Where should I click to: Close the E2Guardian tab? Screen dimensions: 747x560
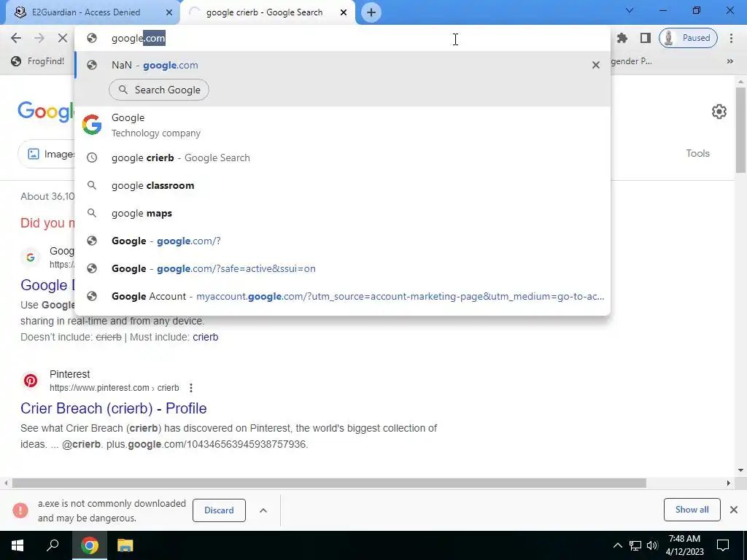169,12
